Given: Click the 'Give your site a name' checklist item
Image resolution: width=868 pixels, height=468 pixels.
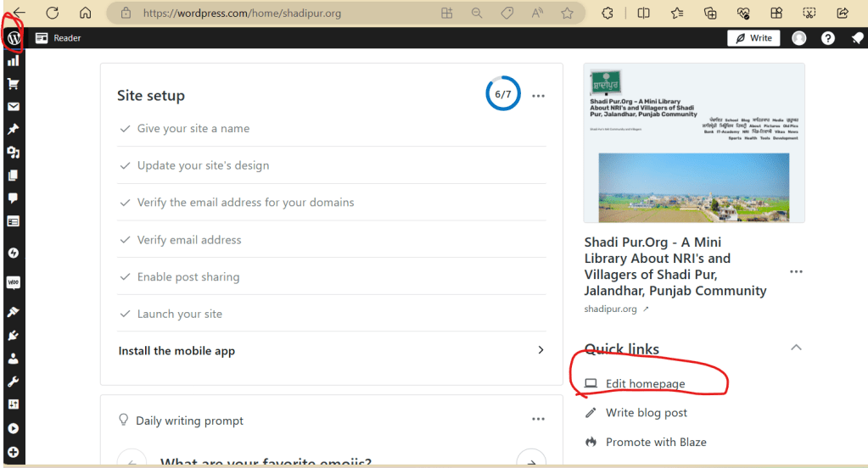Looking at the screenshot, I should (x=193, y=129).
